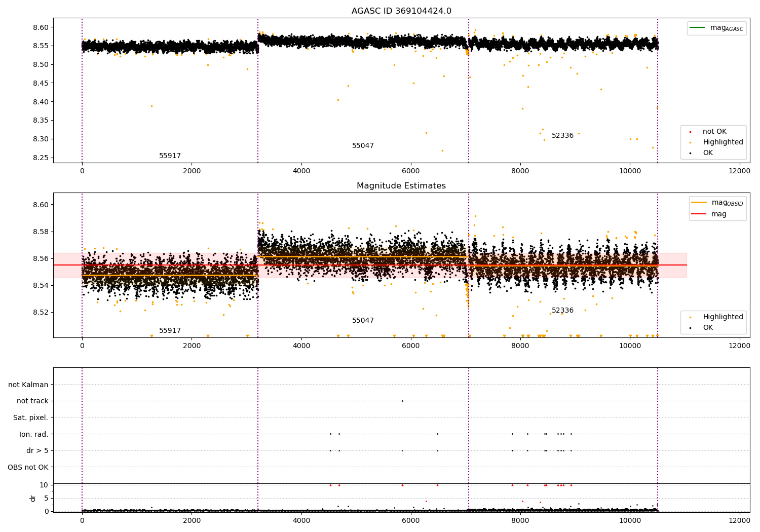Click the 'Ion. rad.' row label

[x=34, y=434]
